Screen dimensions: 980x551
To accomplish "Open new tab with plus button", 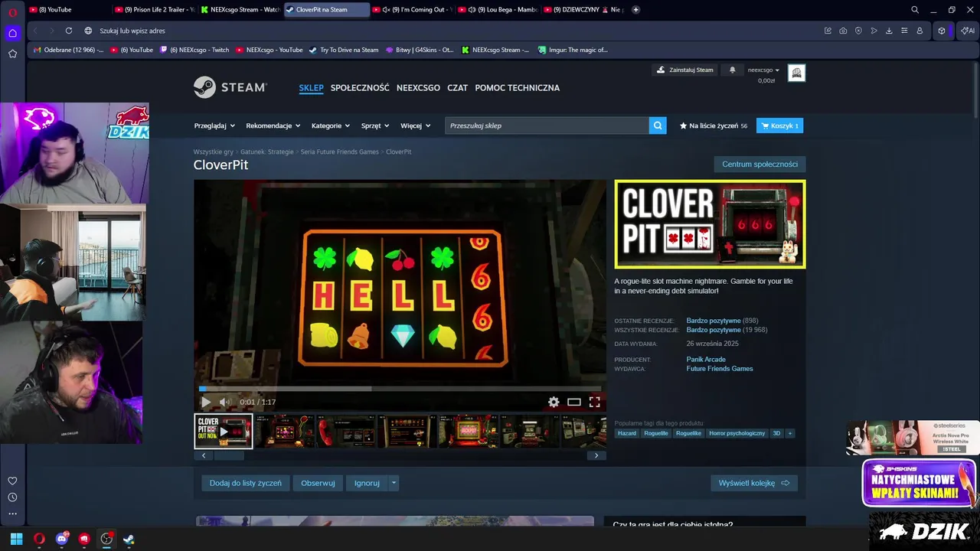I will coord(635,10).
